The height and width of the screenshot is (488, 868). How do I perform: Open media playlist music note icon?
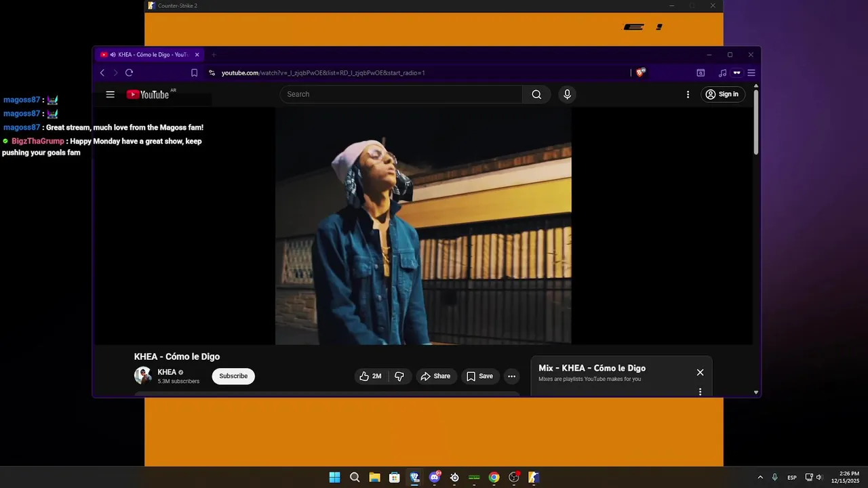click(x=722, y=73)
